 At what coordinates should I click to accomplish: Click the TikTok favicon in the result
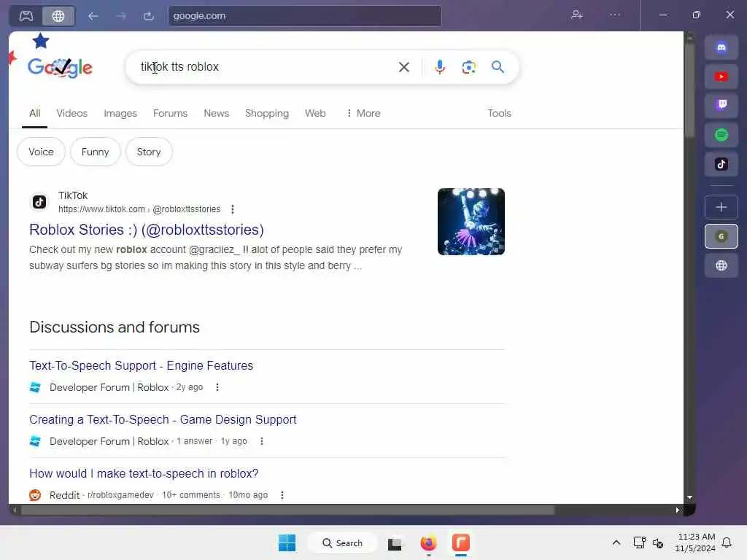coord(39,202)
